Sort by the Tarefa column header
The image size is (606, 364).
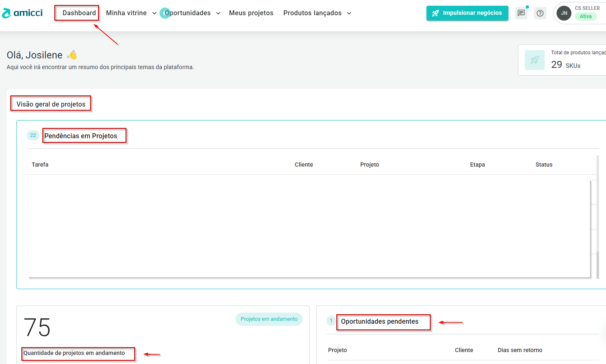40,165
